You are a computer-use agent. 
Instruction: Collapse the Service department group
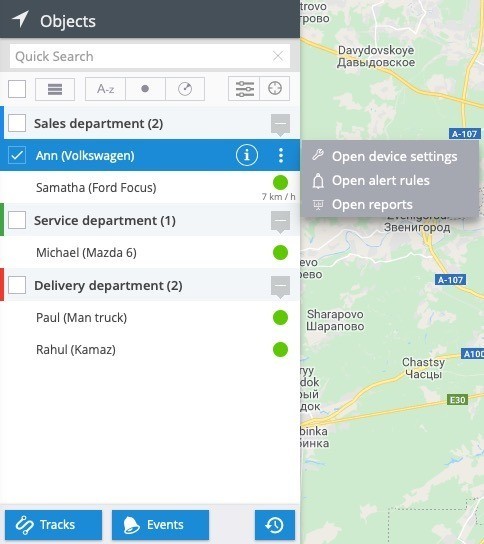click(x=280, y=221)
